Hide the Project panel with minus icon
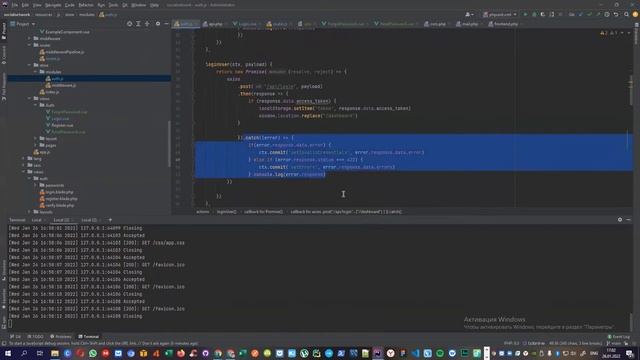Screen dimensions: 640x360 click(166, 24)
